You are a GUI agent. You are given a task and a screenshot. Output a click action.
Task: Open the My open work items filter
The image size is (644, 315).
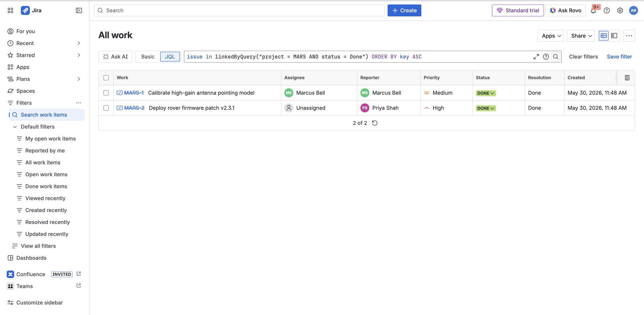[x=50, y=139]
